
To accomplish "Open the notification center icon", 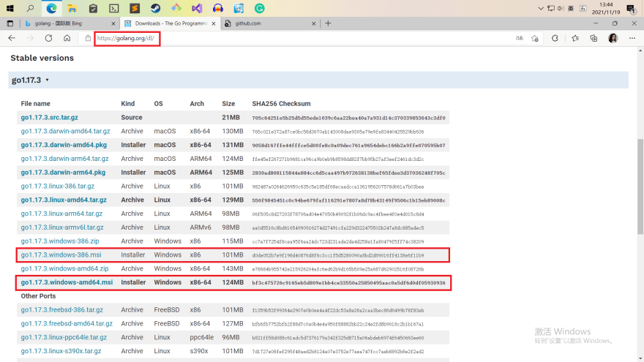I will (x=632, y=9).
